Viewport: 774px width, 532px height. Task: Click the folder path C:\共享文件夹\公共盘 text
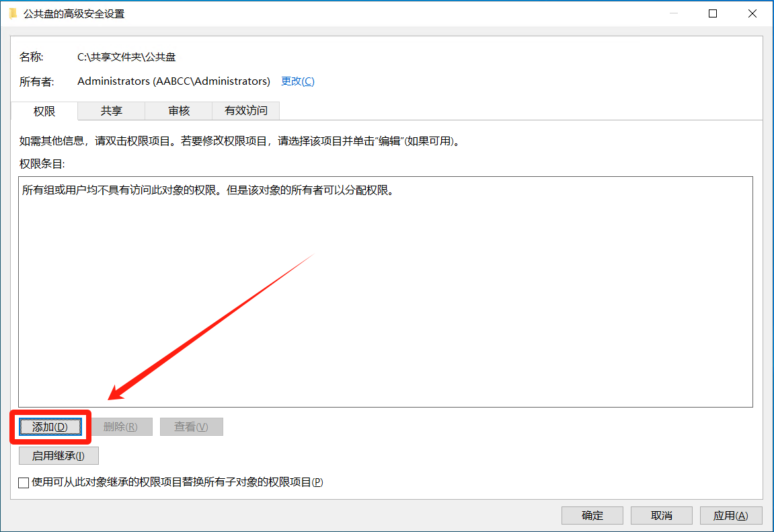tap(126, 57)
